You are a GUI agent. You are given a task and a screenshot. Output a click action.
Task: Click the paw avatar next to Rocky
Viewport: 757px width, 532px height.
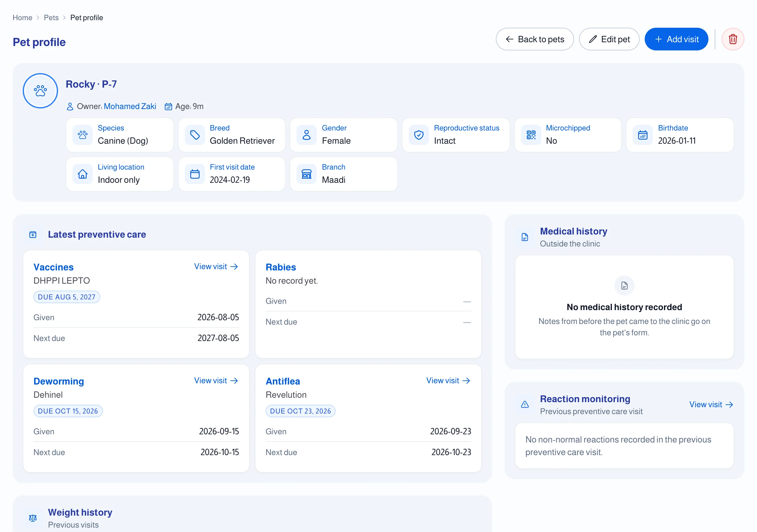(40, 90)
